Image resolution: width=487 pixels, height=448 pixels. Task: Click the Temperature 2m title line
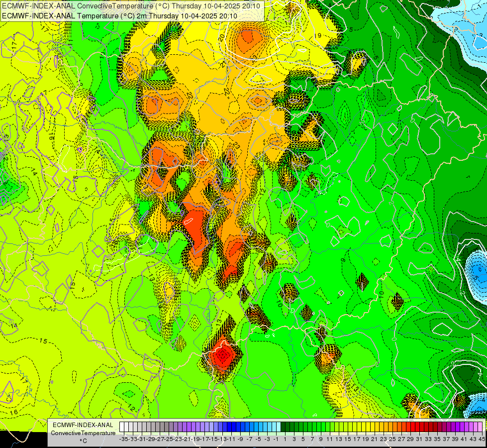point(119,16)
